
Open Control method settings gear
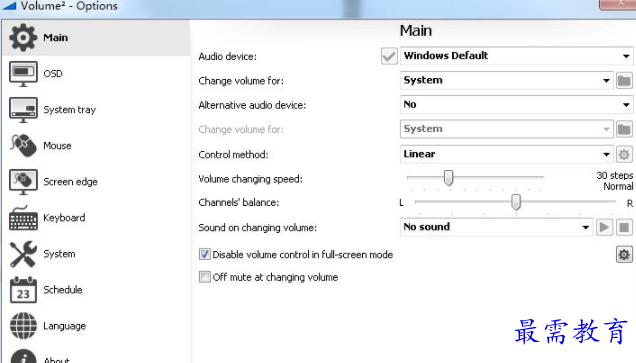pos(624,154)
